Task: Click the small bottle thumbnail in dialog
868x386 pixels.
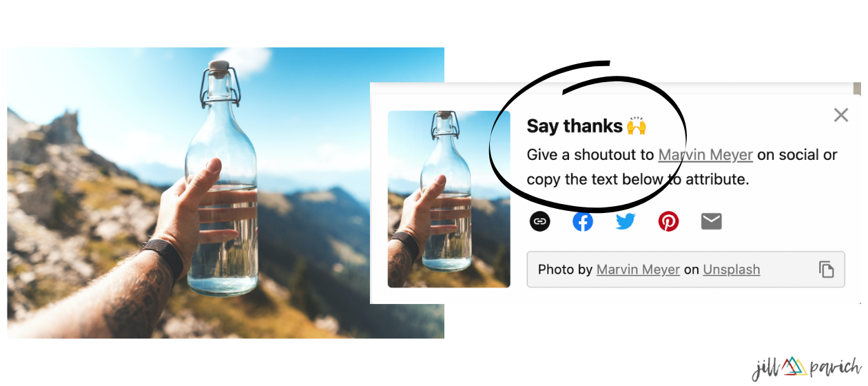Action: point(449,199)
